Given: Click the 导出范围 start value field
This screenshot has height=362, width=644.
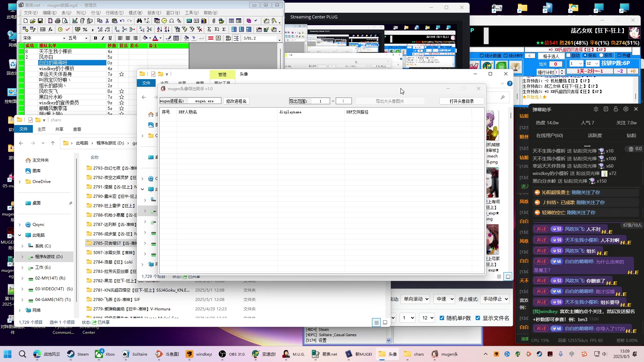Looking at the screenshot, I should pos(320,101).
